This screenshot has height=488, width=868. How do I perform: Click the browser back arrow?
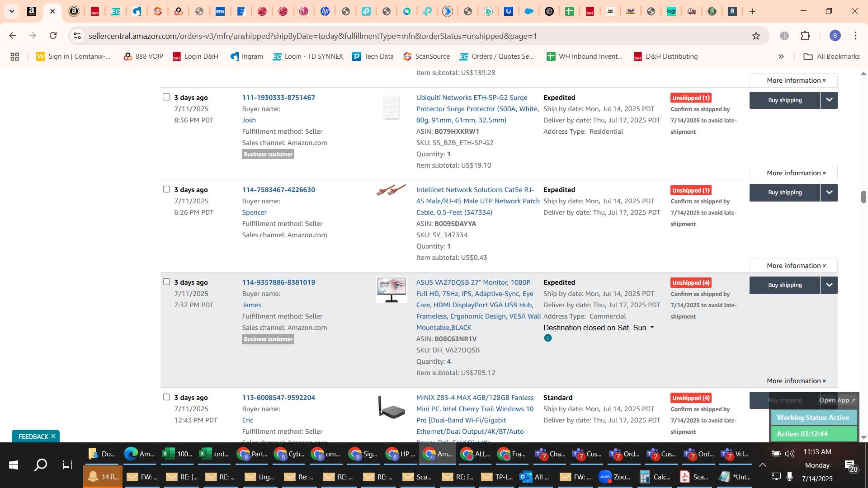click(x=12, y=36)
